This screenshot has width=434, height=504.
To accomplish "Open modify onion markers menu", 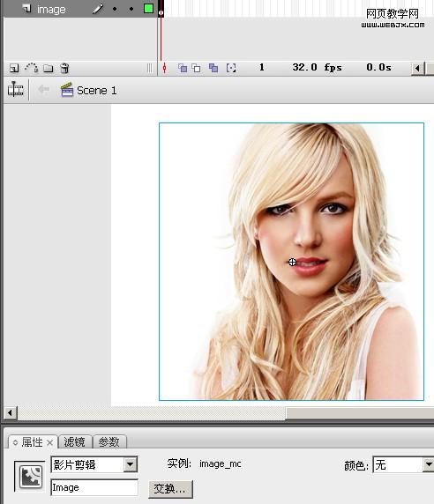I will point(231,68).
